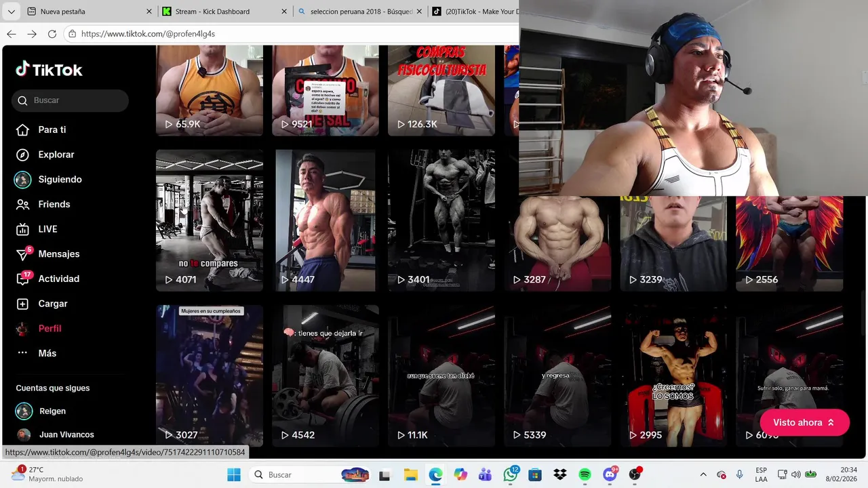Go to Siguiendo in the sidebar
Screen dimensions: 868x488
[x=48, y=180]
